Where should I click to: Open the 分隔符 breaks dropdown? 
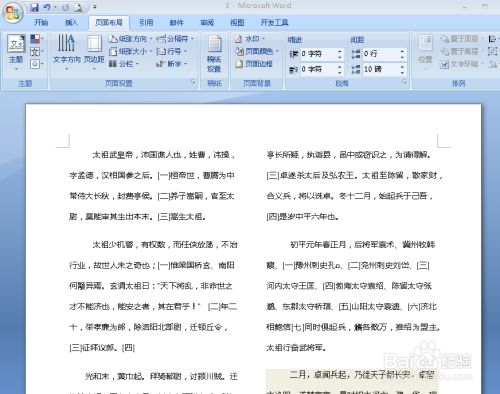click(175, 39)
